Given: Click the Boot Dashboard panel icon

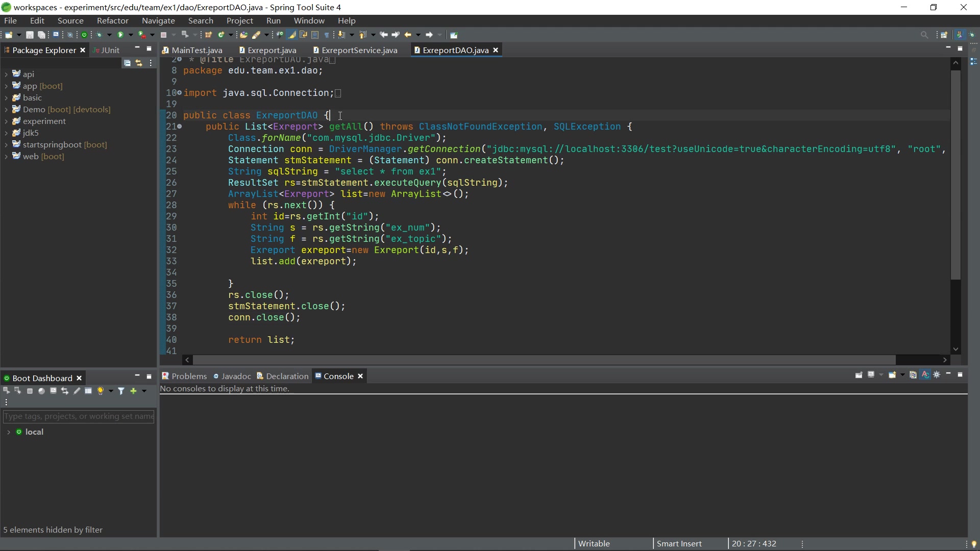Looking at the screenshot, I should [7, 378].
